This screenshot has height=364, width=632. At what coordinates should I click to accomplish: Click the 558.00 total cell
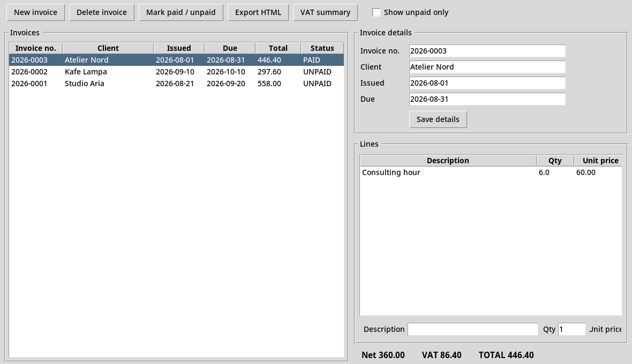click(x=269, y=84)
